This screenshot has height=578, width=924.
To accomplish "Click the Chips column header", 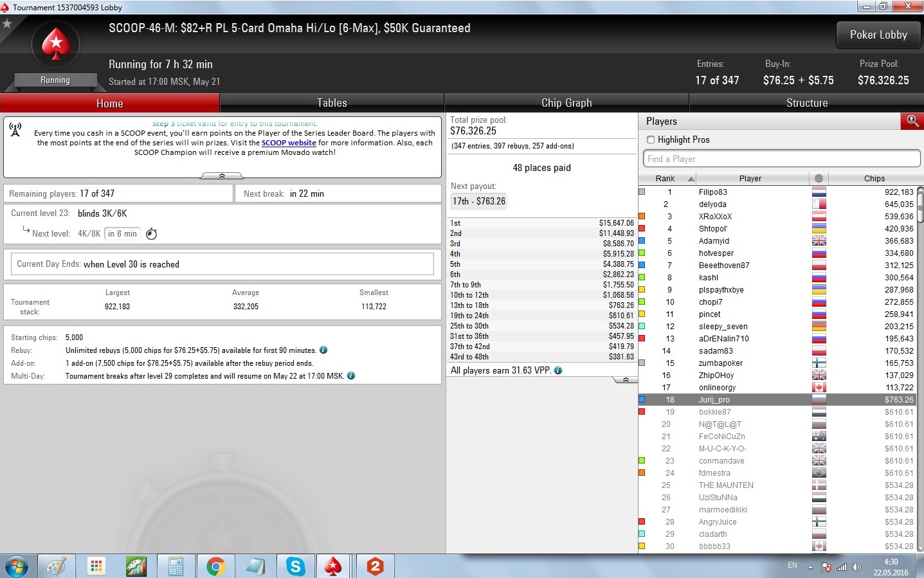I will point(874,178).
